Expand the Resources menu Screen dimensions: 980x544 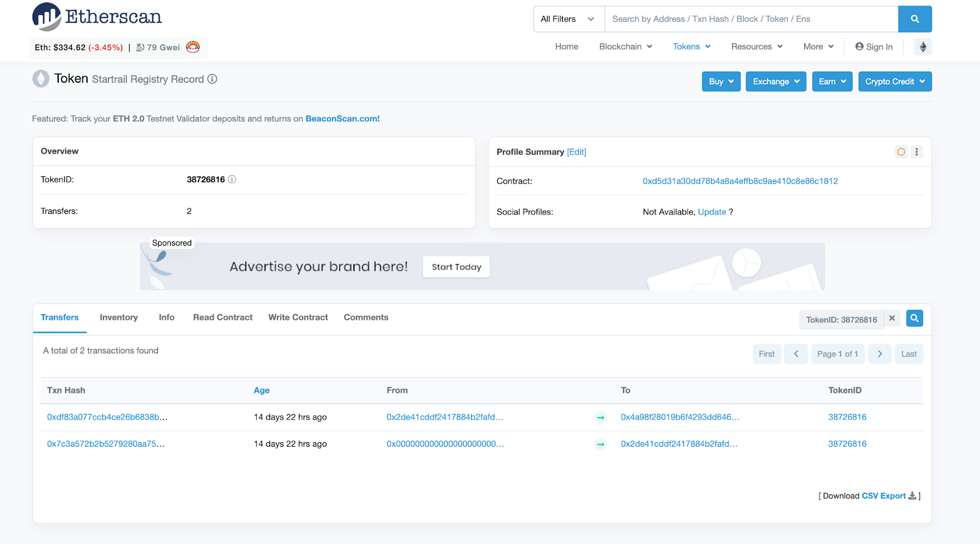(757, 47)
